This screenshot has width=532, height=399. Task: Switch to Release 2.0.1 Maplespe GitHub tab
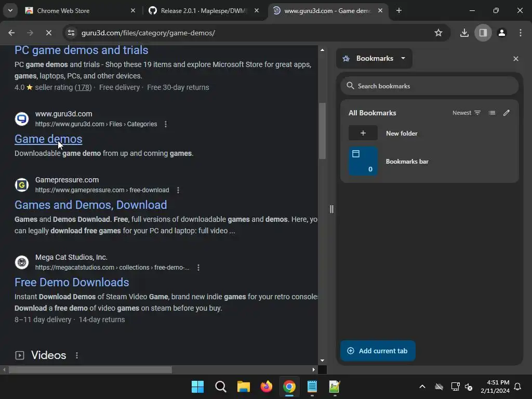click(x=204, y=10)
